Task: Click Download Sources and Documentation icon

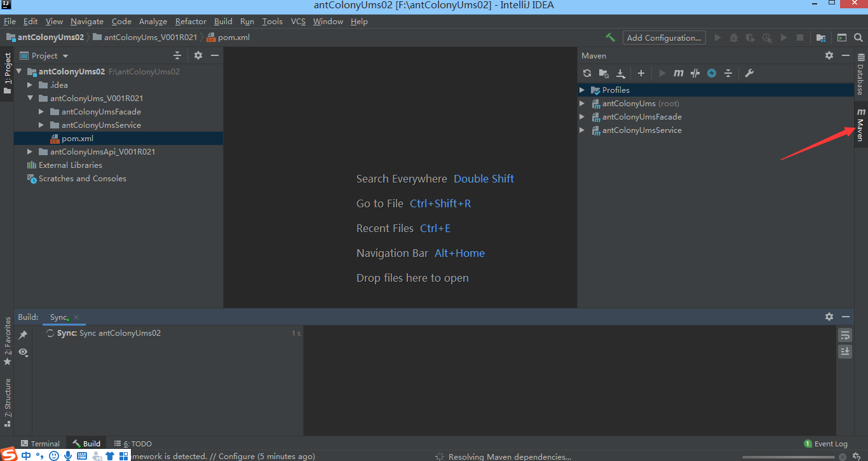Action: 621,73
